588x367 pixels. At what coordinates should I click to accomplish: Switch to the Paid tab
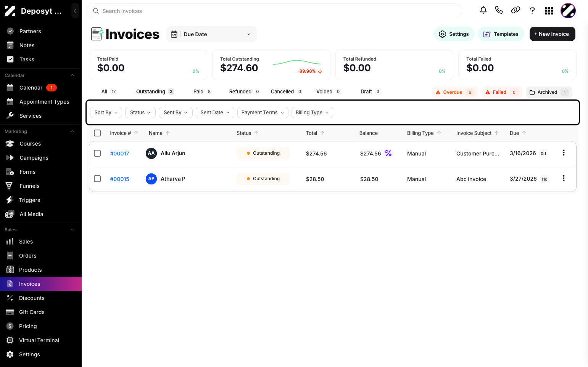202,91
